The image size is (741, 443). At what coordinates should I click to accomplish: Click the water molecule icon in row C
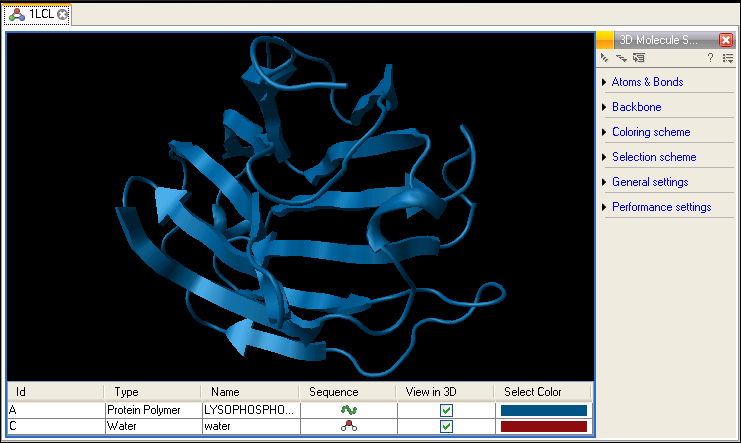[349, 426]
